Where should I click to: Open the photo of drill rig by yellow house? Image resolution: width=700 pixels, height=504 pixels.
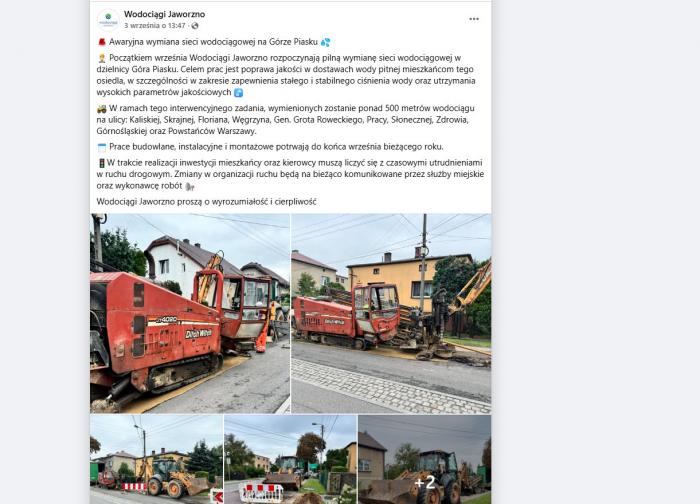(x=391, y=313)
